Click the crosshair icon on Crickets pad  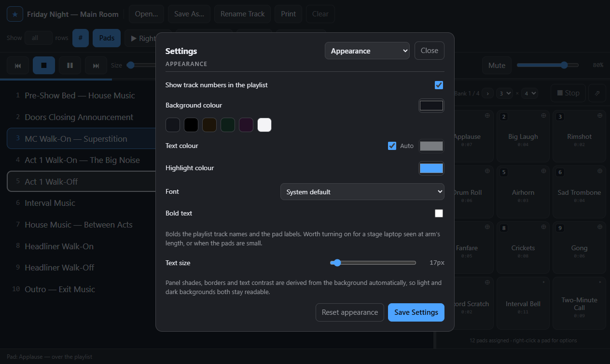[x=544, y=227]
